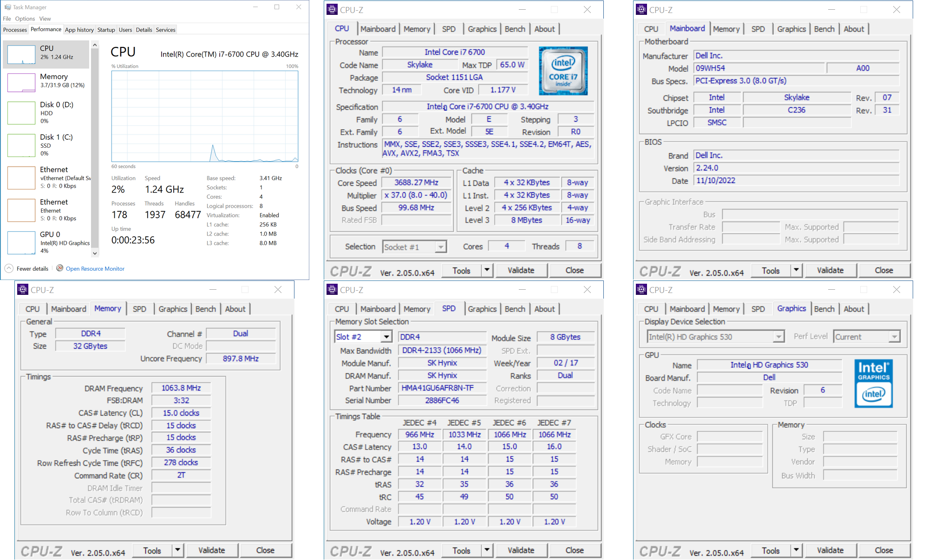Screen dimensions: 928x560
Task: Open the Slot #2 memory slot dropdown
Action: (363, 337)
